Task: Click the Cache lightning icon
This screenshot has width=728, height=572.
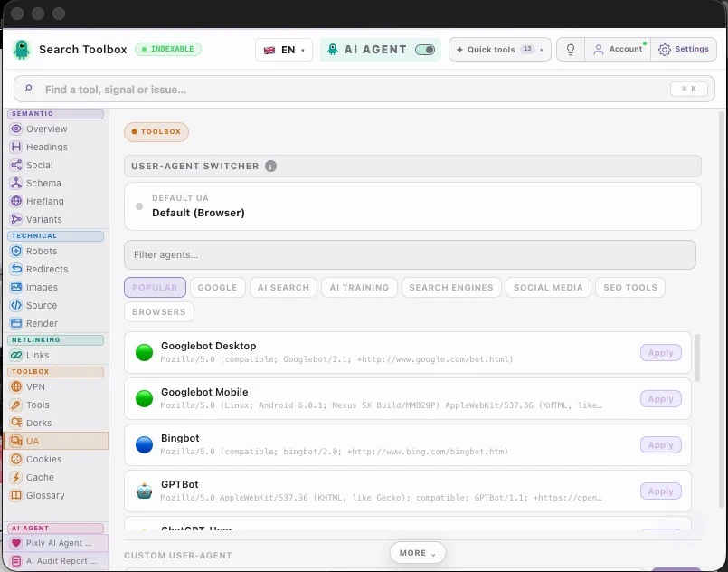Action: tap(16, 477)
